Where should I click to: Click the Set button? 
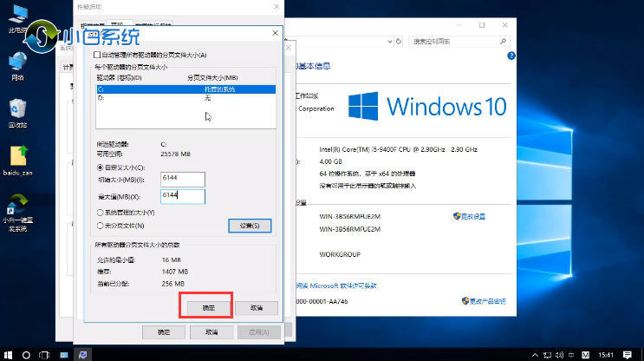point(250,226)
